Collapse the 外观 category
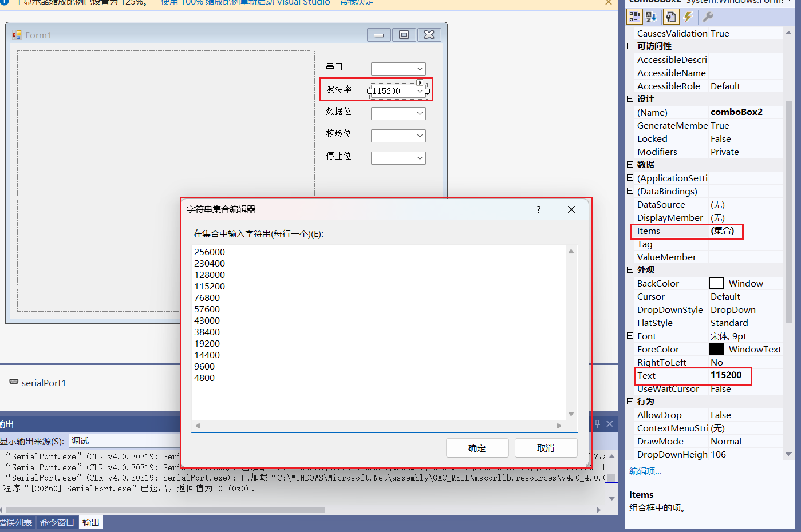Viewport: 801px width, 532px height. [630, 270]
